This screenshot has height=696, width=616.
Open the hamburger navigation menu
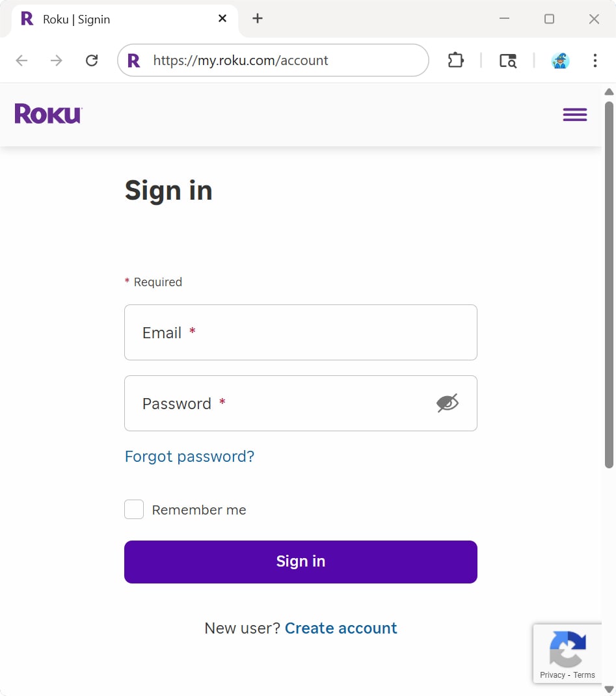tap(574, 114)
